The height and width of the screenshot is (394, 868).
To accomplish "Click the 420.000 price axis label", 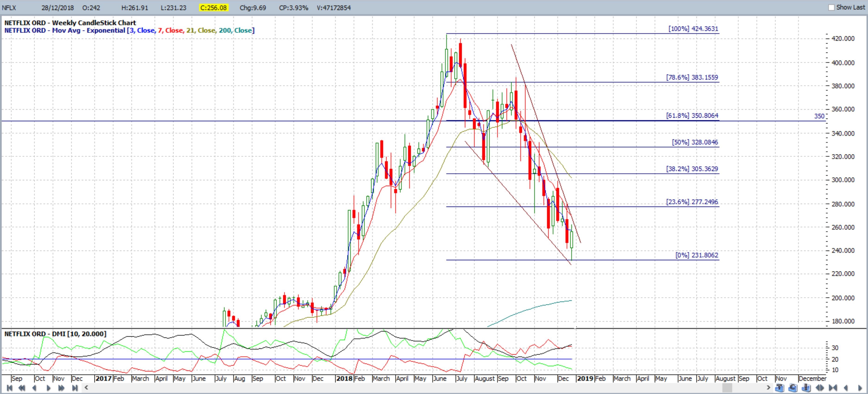I will (x=843, y=38).
